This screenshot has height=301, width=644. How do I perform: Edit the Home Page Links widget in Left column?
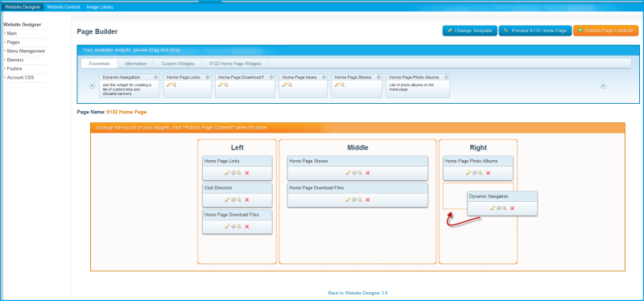tap(227, 173)
